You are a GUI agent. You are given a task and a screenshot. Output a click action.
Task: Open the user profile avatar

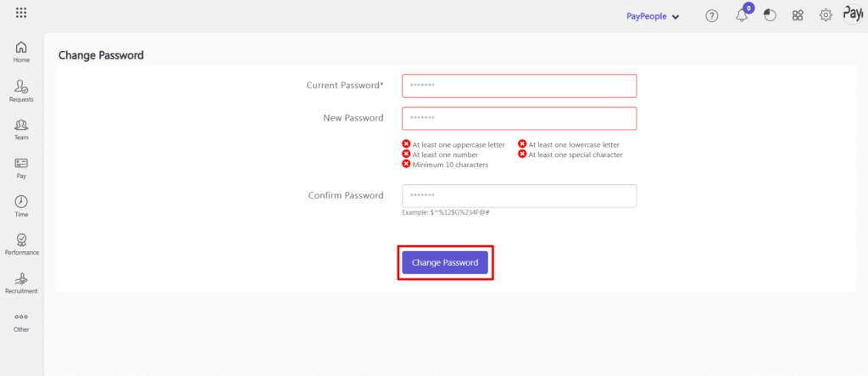[x=853, y=14]
